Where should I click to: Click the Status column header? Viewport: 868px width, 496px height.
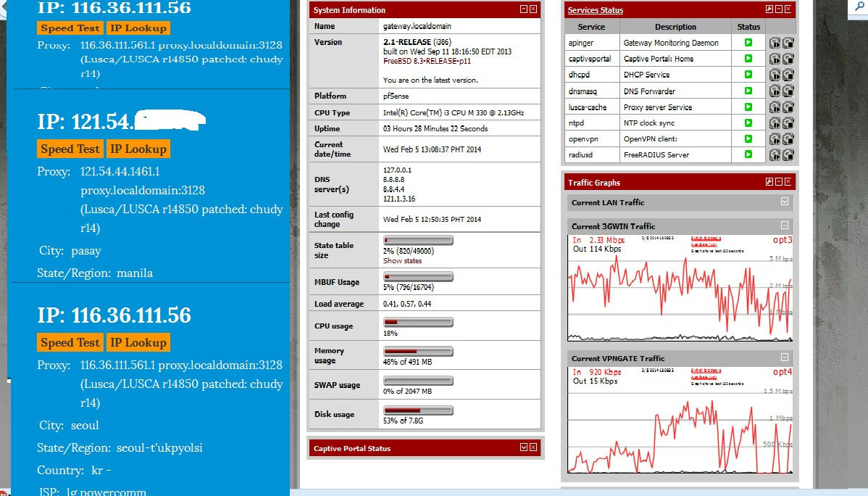tap(748, 27)
